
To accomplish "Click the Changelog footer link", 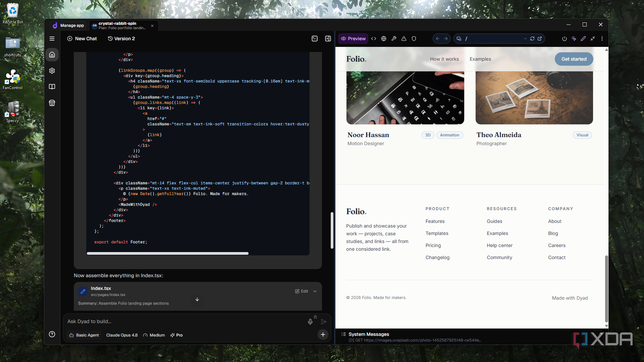I will coord(437,257).
